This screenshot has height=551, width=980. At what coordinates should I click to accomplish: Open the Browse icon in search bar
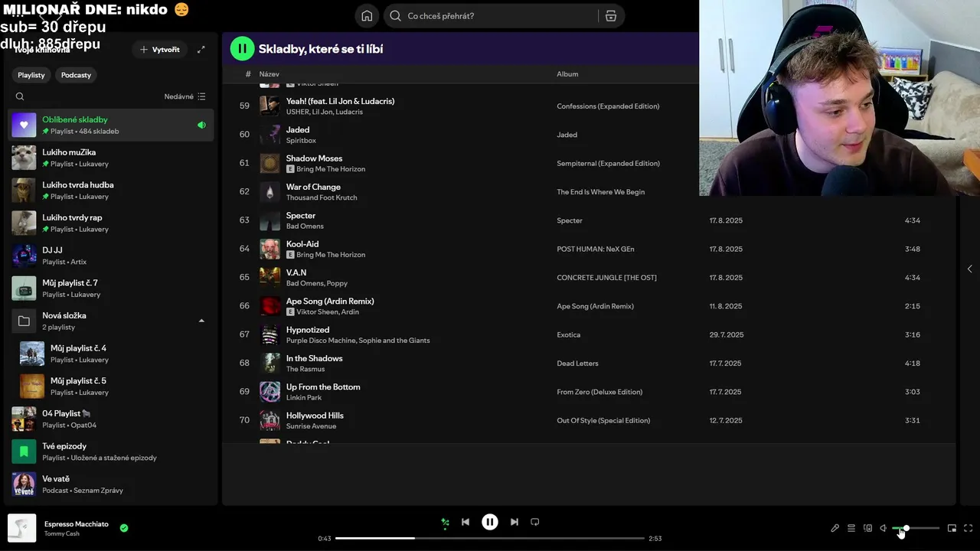(610, 15)
